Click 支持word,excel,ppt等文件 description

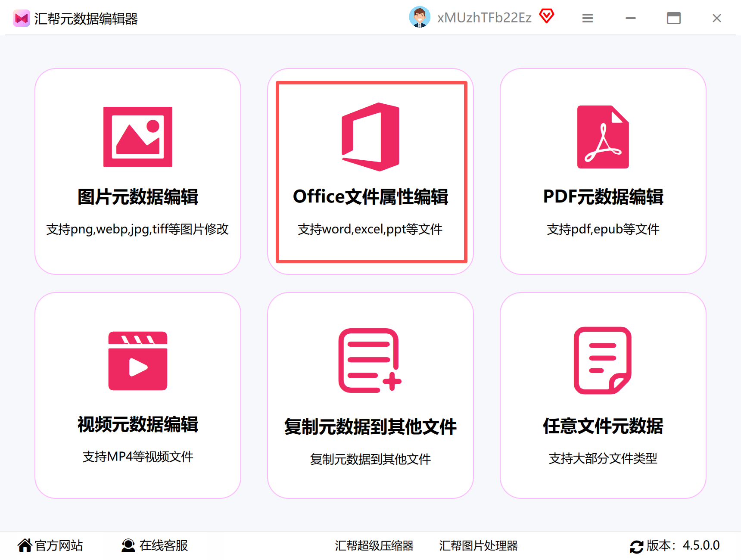point(370,229)
